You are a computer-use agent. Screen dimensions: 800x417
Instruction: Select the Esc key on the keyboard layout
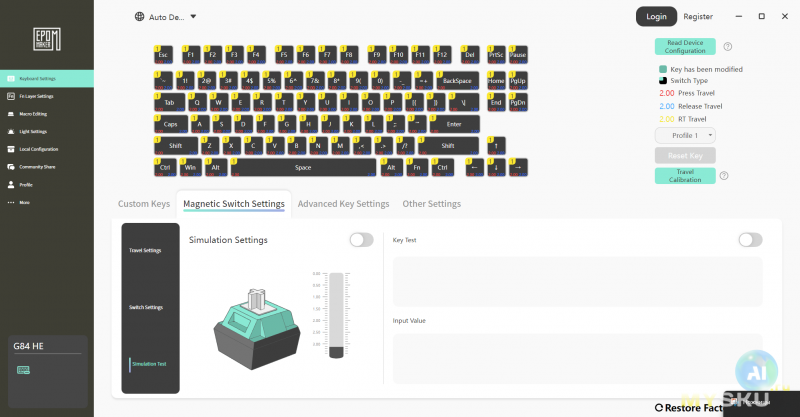coord(163,55)
